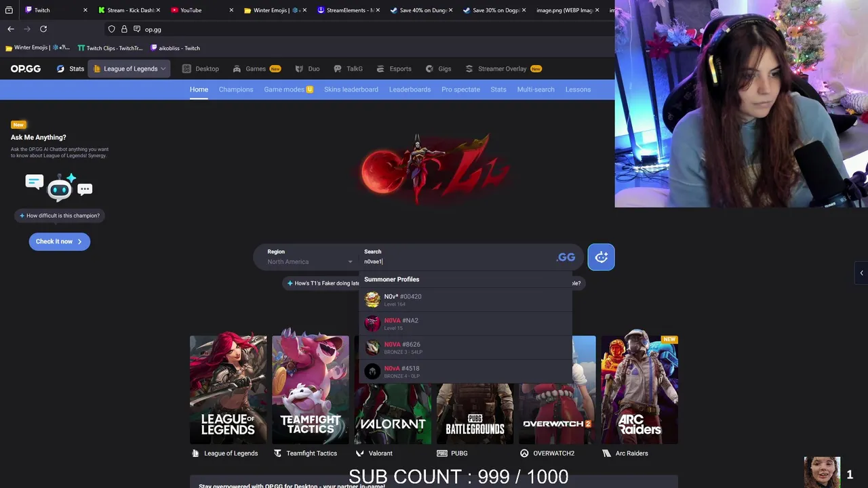The height and width of the screenshot is (488, 868).
Task: Click the PUBG text link below cards
Action: tap(452, 453)
